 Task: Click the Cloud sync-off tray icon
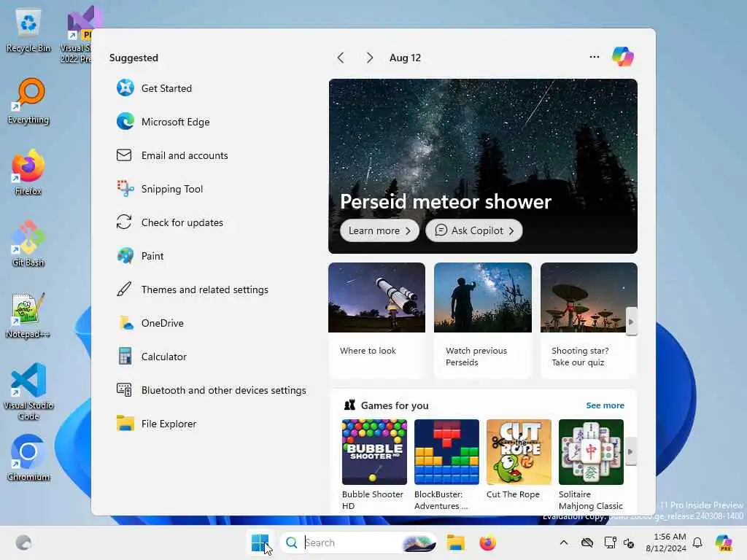click(587, 542)
